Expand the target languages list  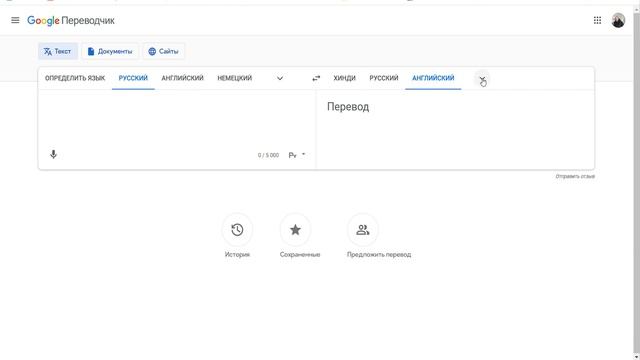click(482, 79)
